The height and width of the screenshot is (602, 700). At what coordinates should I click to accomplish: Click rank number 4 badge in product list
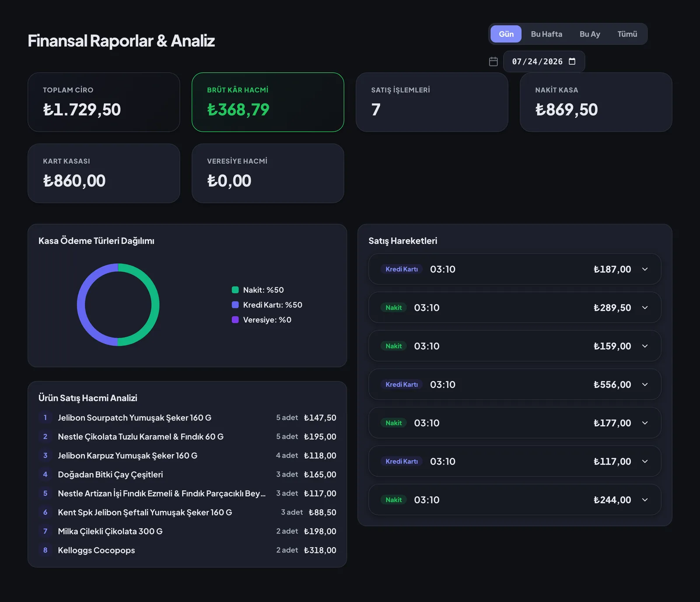pos(45,474)
